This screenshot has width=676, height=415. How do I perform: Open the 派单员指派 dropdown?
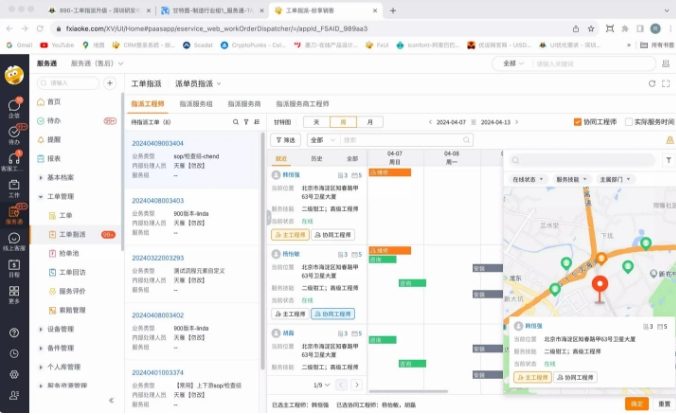[198, 84]
